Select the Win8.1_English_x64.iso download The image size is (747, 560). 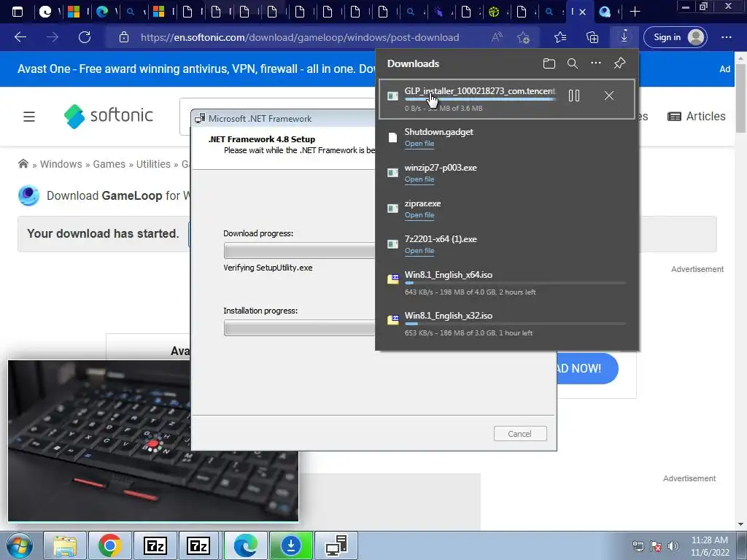point(507,283)
